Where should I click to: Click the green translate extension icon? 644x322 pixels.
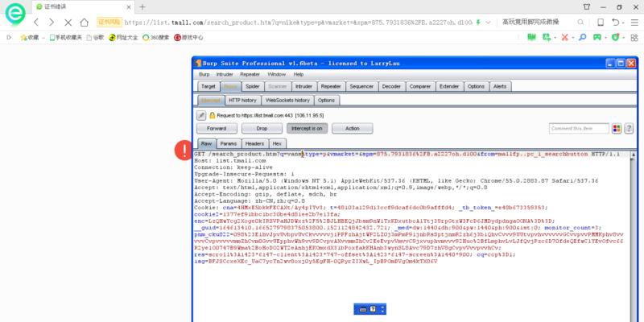(x=547, y=37)
